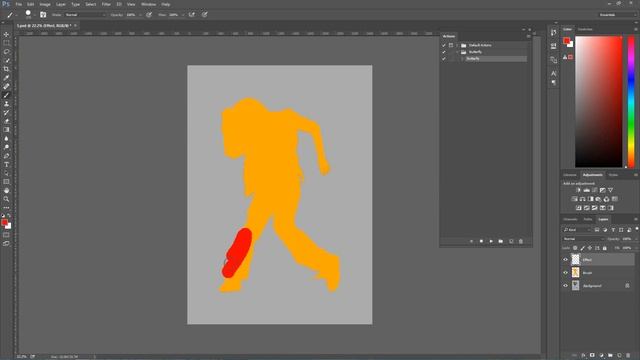Click Create new action icon in Actions
Image resolution: width=640 pixels, height=360 pixels.
coord(511,241)
